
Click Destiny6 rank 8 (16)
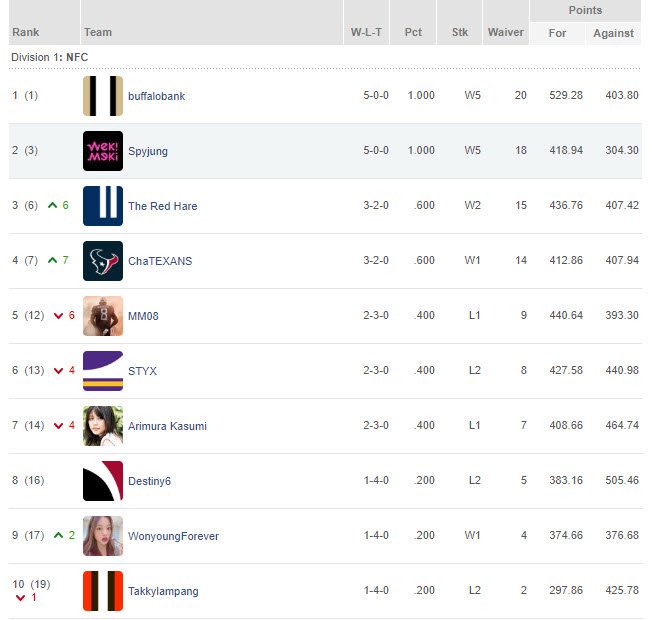click(28, 480)
